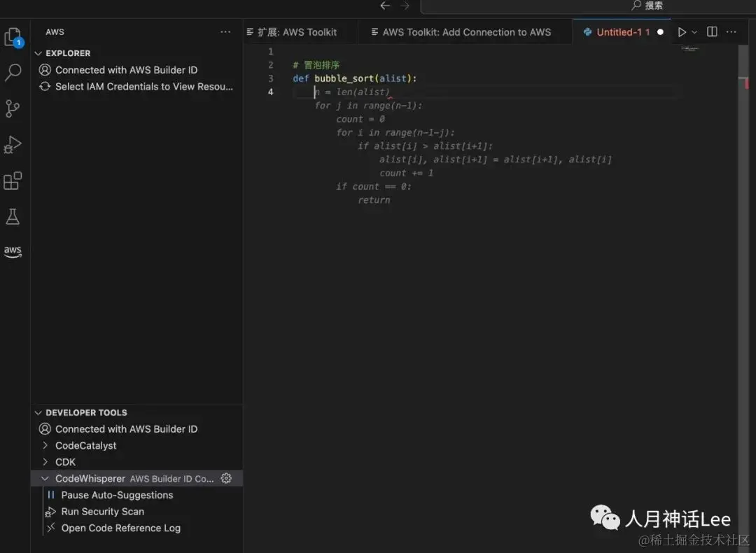
Task: Open the Explorer files icon in activity bar
Action: (13, 37)
